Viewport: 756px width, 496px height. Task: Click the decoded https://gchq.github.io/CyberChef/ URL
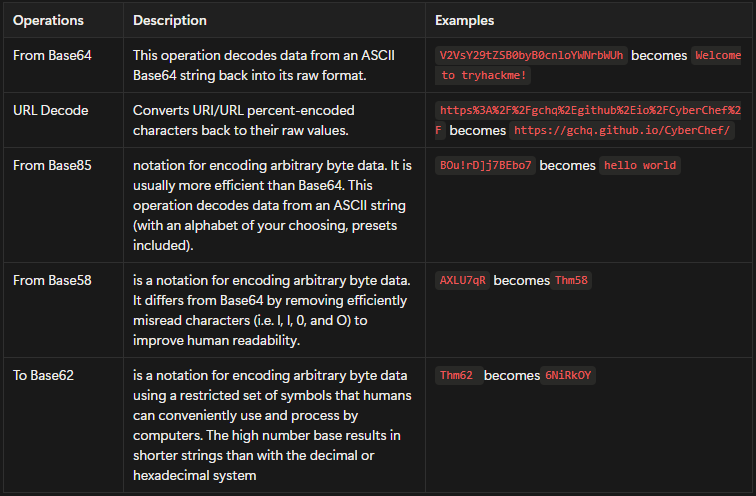tap(622, 131)
